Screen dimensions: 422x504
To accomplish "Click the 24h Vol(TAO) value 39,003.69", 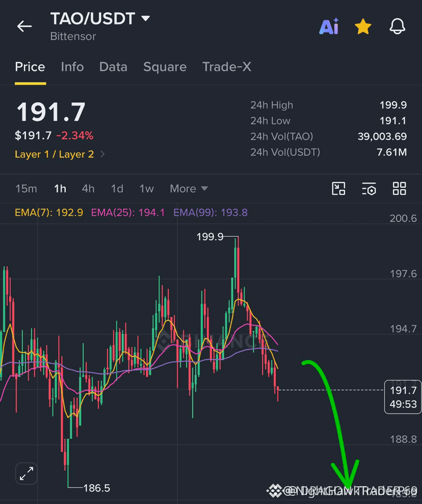I will click(382, 137).
